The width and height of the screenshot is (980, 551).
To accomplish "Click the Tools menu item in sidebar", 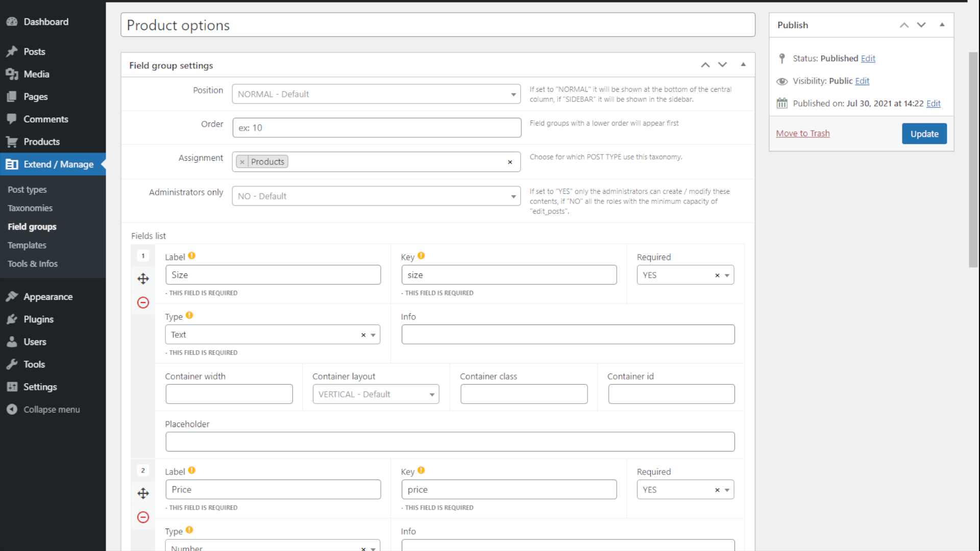I will pos(34,364).
